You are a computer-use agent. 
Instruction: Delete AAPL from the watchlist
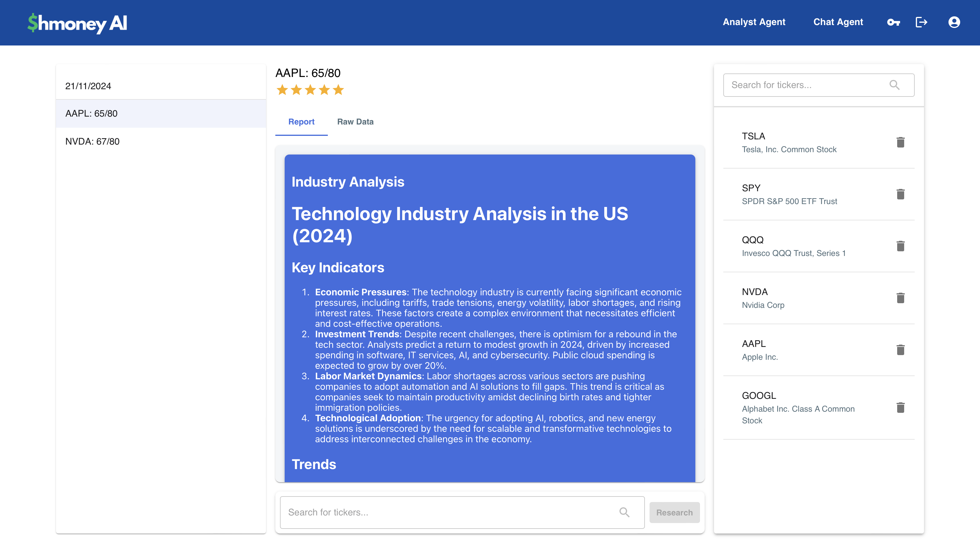coord(900,350)
